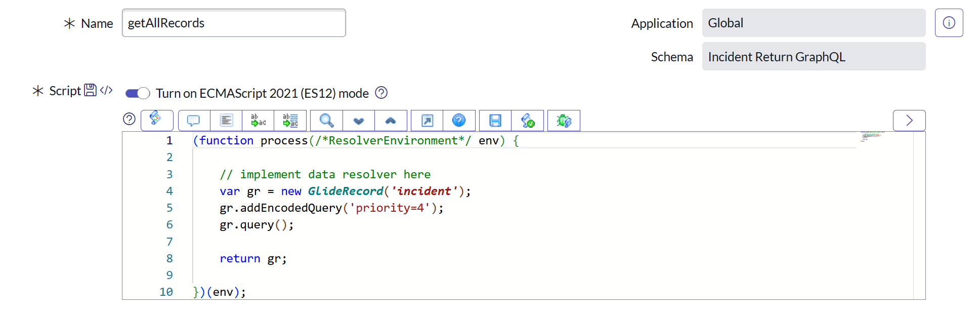The height and width of the screenshot is (310, 980).
Task: Click the info button next to Application field
Action: [949, 23]
